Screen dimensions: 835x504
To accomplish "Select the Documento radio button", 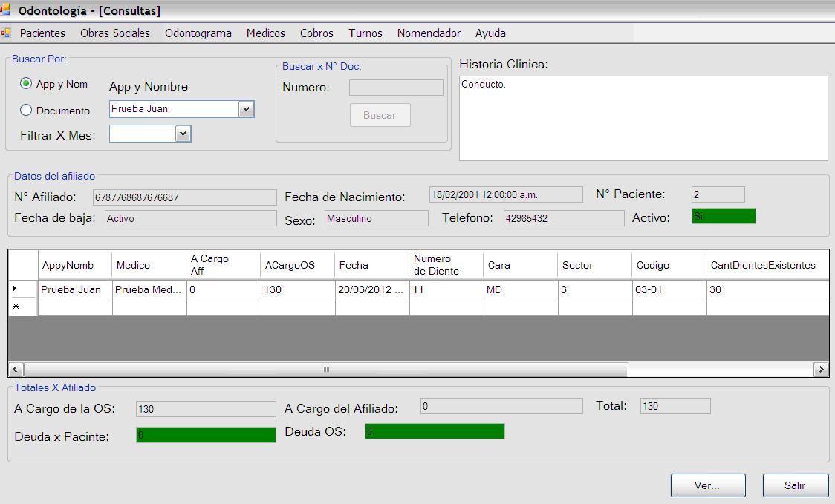I will point(26,111).
